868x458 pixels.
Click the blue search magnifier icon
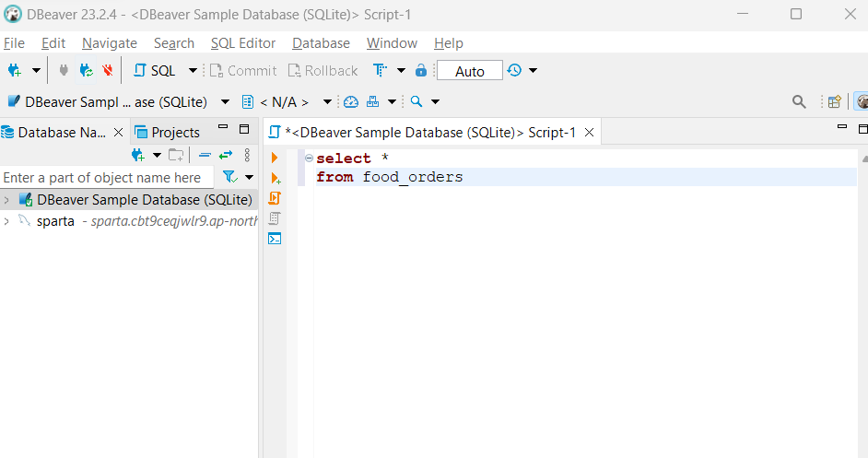point(416,101)
